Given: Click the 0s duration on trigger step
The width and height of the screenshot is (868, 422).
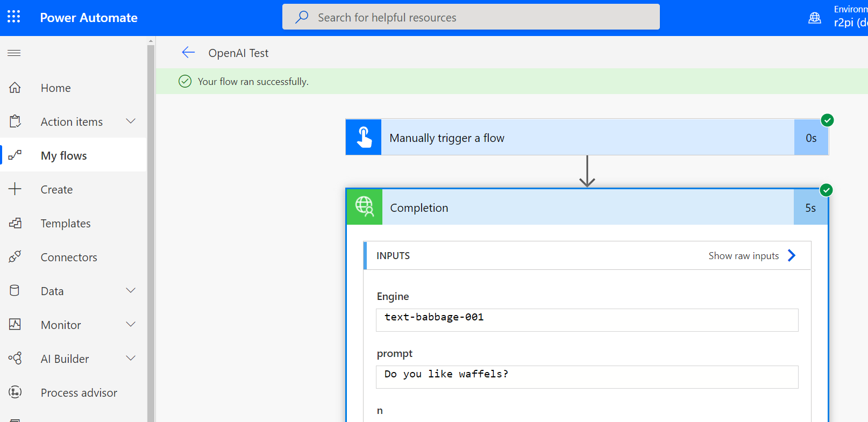Looking at the screenshot, I should tap(811, 138).
